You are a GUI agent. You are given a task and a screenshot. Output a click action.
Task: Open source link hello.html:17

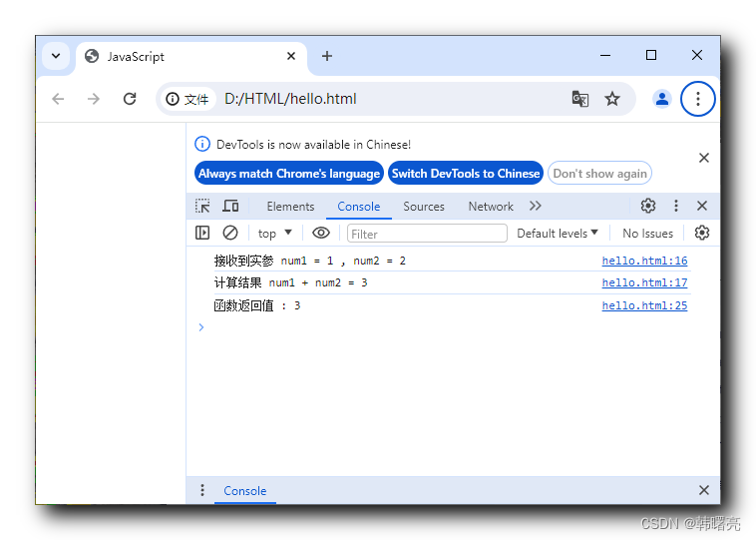click(x=644, y=282)
